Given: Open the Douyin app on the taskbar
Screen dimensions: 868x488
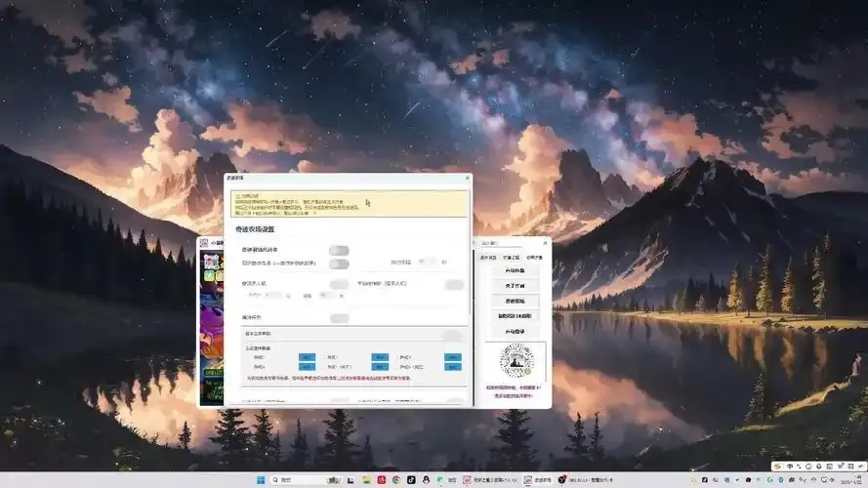Looking at the screenshot, I should coord(411,479).
